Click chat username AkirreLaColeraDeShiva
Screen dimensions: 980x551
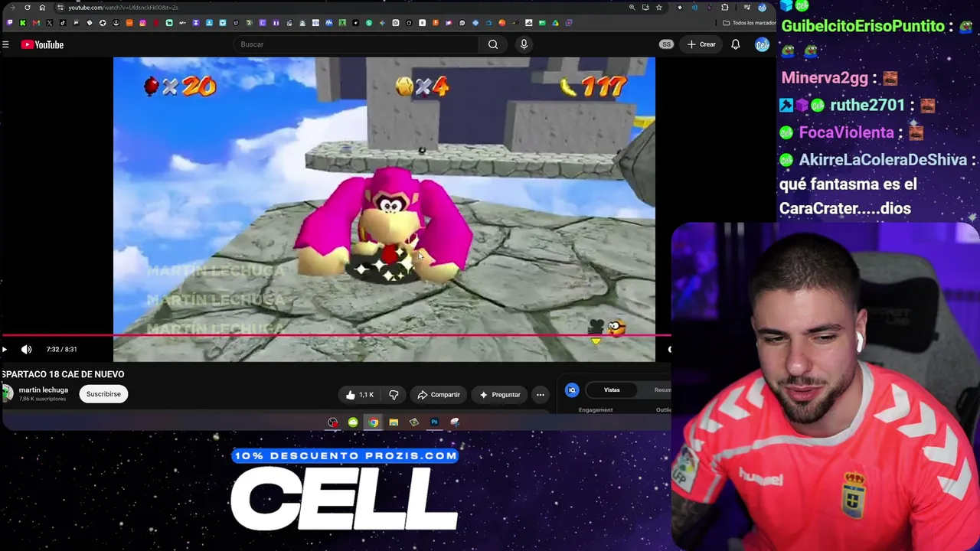click(883, 160)
